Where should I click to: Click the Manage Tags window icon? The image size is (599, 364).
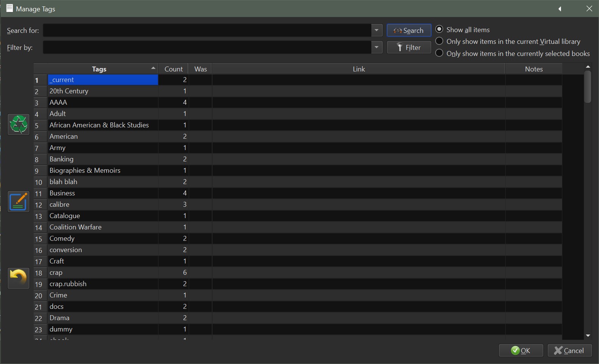coord(9,8)
